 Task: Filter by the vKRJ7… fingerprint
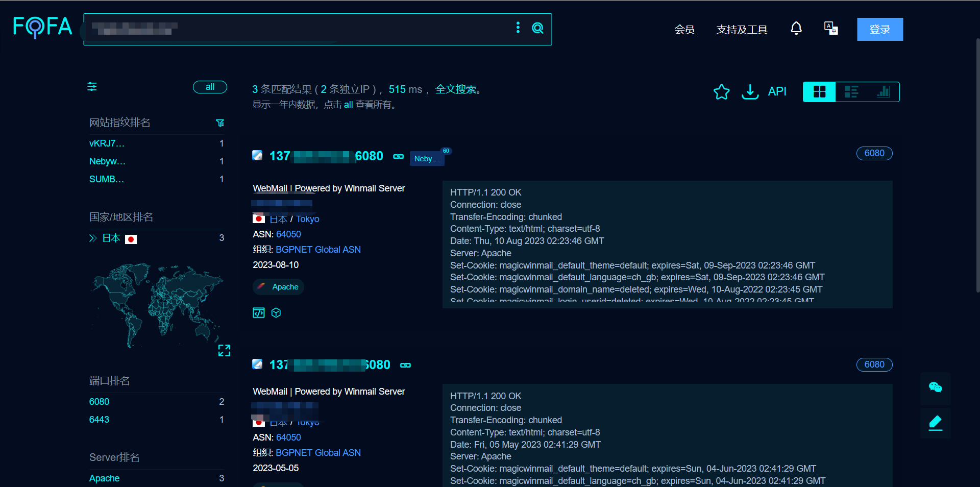[x=107, y=143]
